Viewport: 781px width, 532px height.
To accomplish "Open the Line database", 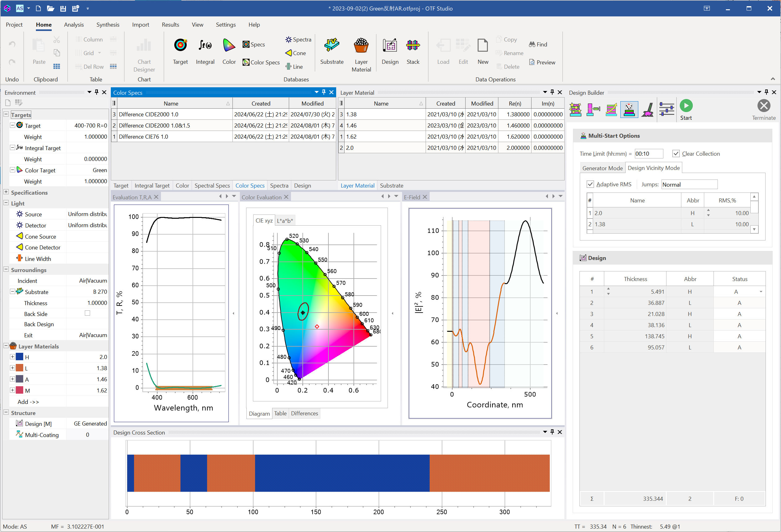I will [x=294, y=67].
